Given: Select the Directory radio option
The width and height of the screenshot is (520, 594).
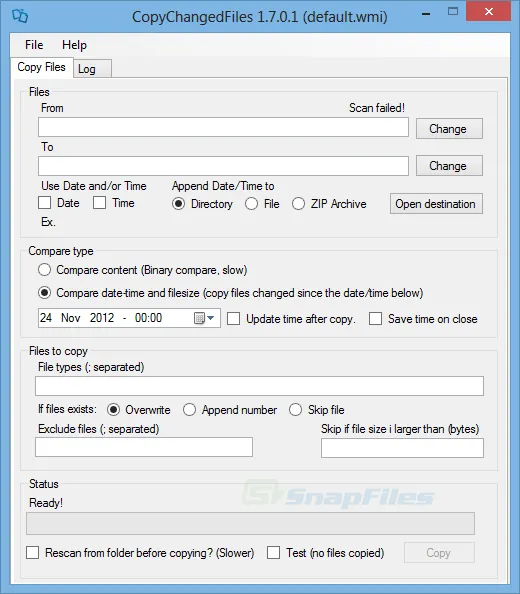Looking at the screenshot, I should [178, 204].
